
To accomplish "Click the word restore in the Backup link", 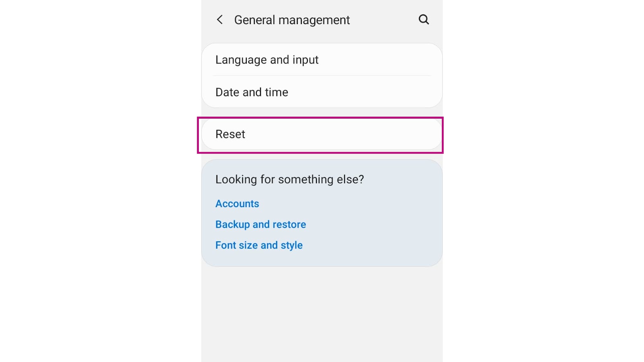I will click(289, 224).
